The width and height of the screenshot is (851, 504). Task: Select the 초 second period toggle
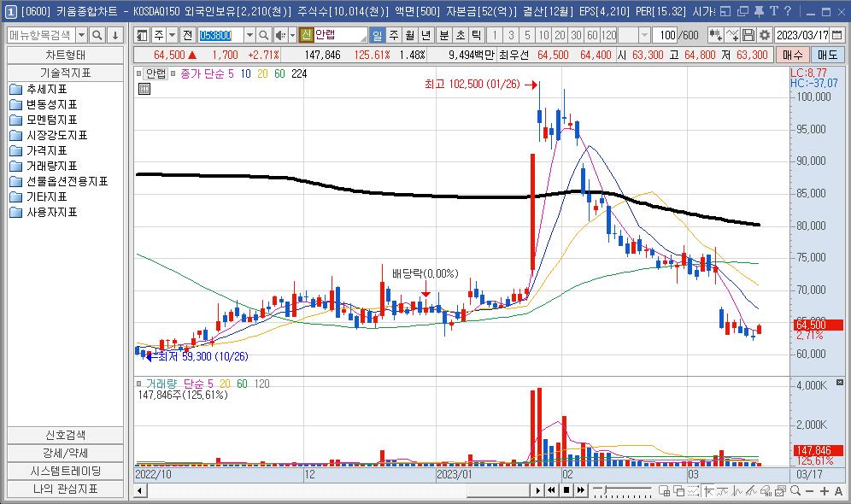pyautogui.click(x=461, y=35)
